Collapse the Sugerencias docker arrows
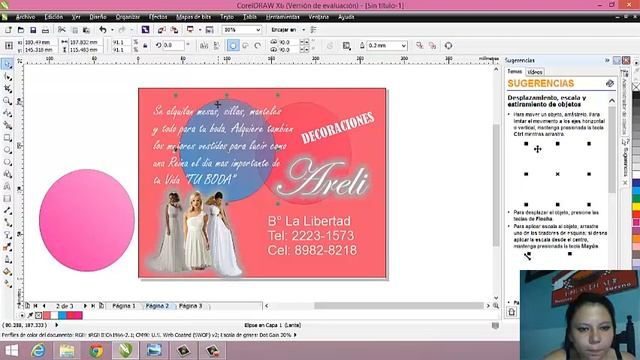The image size is (640, 360). click(x=607, y=60)
